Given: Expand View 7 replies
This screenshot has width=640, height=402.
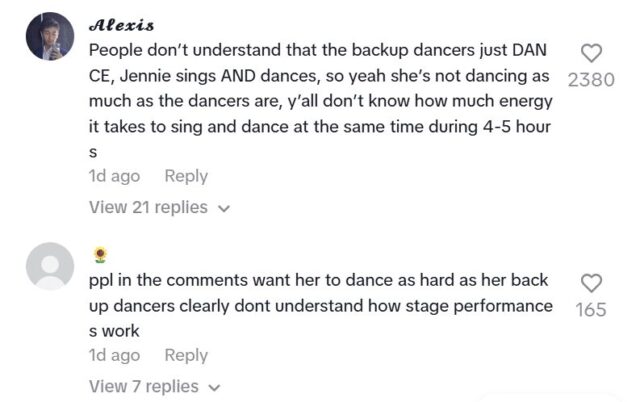Looking at the screenshot, I should [x=143, y=386].
